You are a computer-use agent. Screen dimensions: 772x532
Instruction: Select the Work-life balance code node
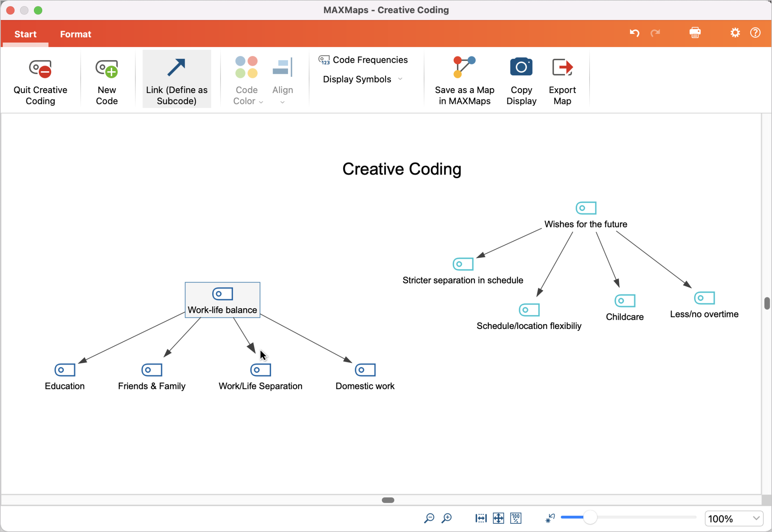click(x=222, y=300)
